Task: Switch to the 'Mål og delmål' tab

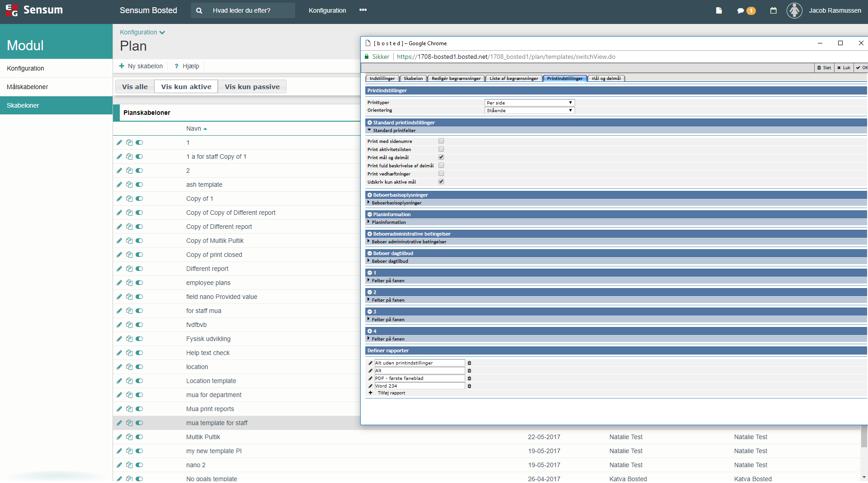Action: [x=606, y=79]
